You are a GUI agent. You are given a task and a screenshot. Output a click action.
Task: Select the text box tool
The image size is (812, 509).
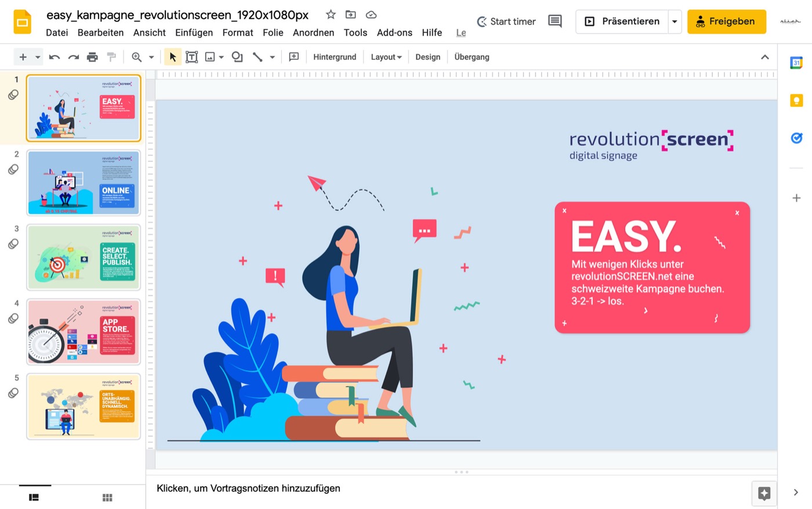pyautogui.click(x=191, y=57)
